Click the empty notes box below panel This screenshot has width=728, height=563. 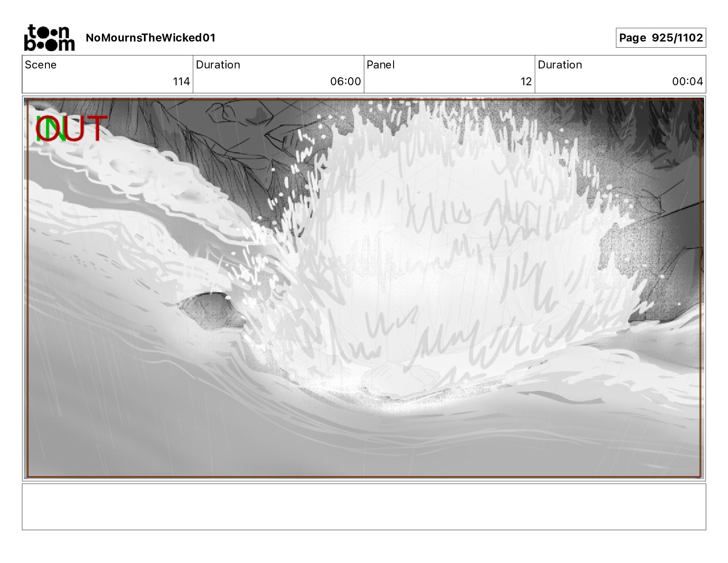[x=364, y=507]
